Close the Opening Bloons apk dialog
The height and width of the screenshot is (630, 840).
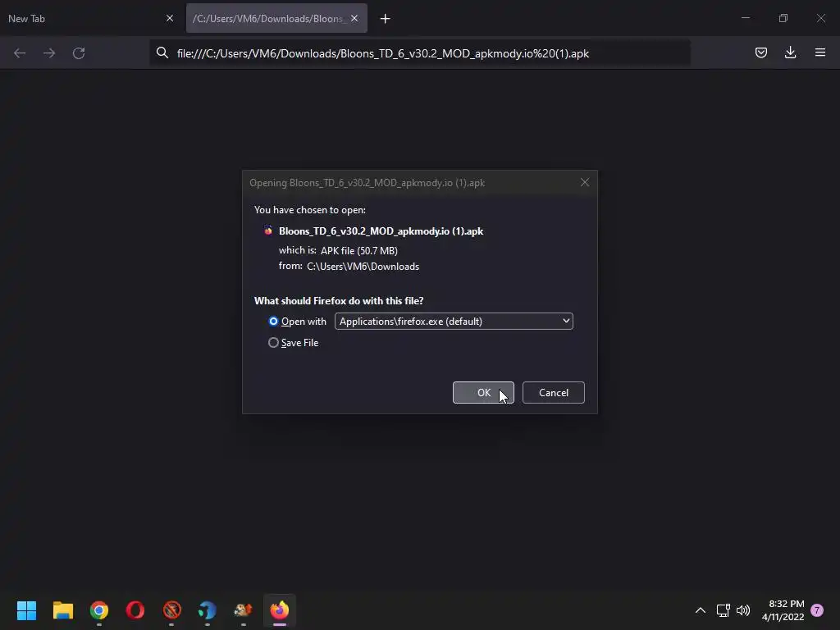[585, 182]
